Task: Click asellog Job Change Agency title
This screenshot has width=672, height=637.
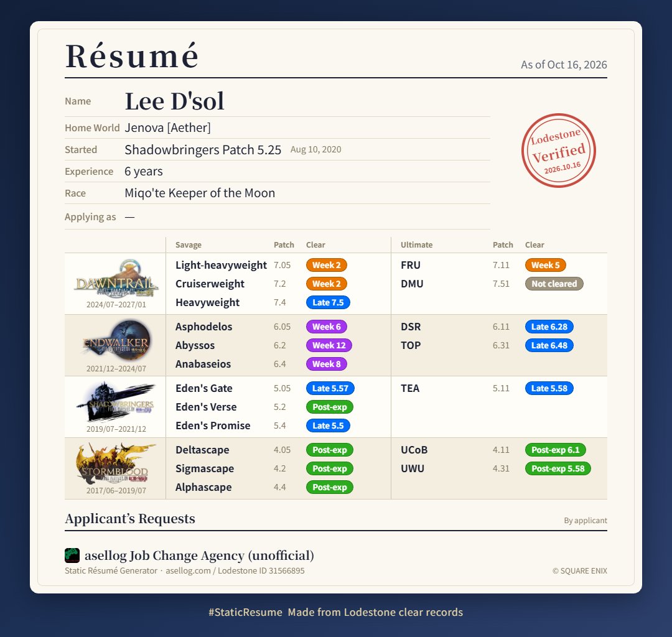Action: (x=199, y=556)
